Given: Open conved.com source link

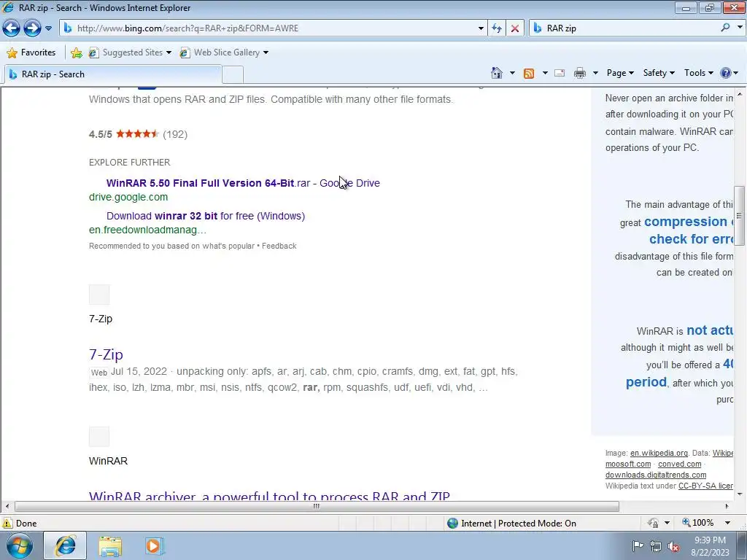Looking at the screenshot, I should pyautogui.click(x=679, y=464).
